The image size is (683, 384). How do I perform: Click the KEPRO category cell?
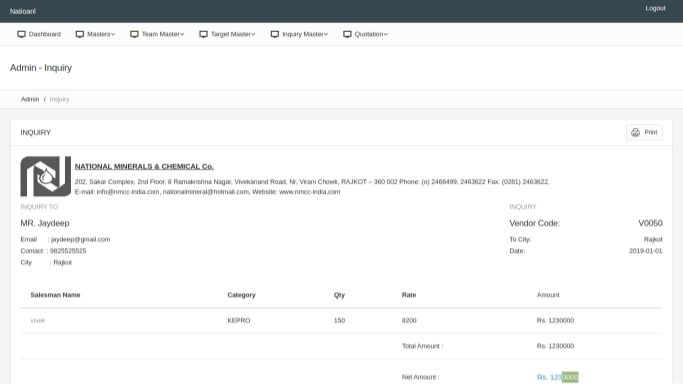239,320
